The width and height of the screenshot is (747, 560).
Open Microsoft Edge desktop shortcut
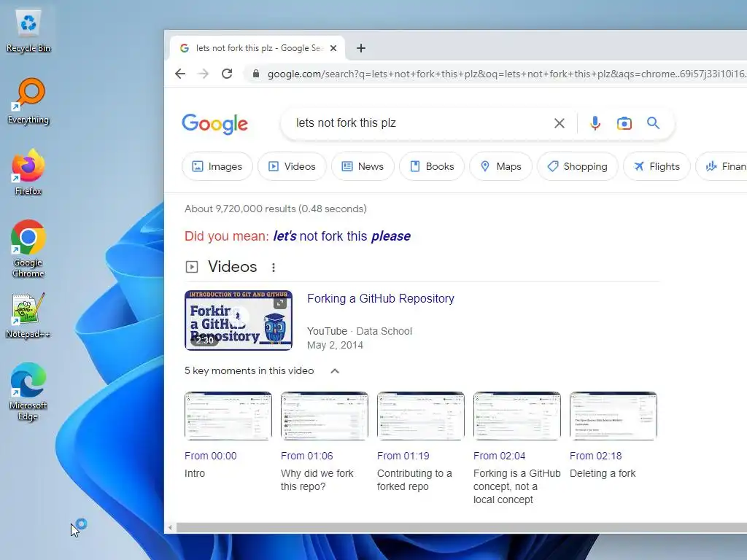28,392
